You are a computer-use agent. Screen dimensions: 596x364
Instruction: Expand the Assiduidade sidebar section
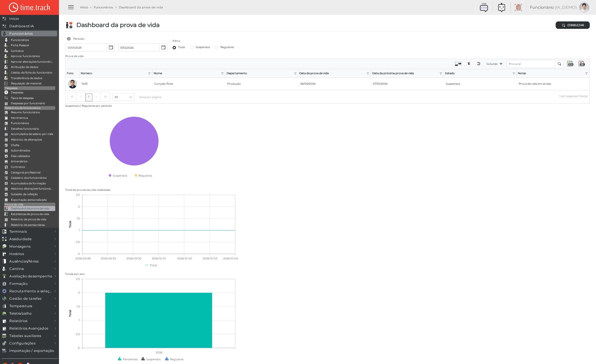(29, 239)
